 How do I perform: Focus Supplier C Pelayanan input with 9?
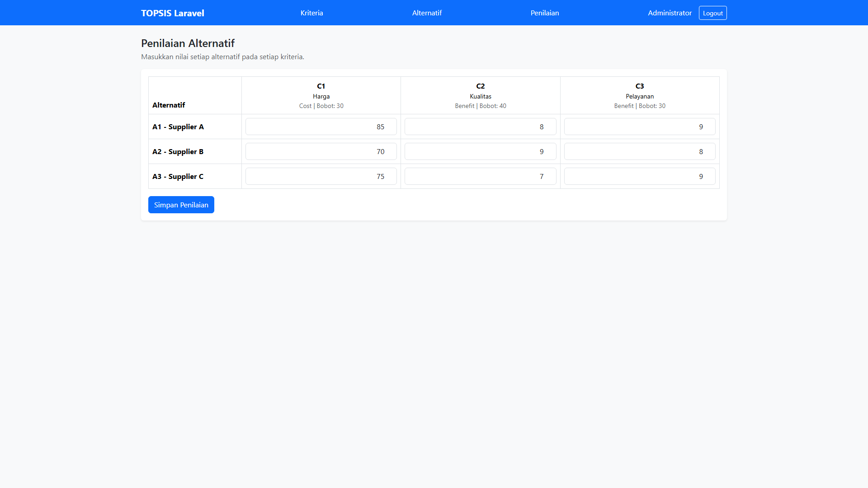[x=640, y=176]
